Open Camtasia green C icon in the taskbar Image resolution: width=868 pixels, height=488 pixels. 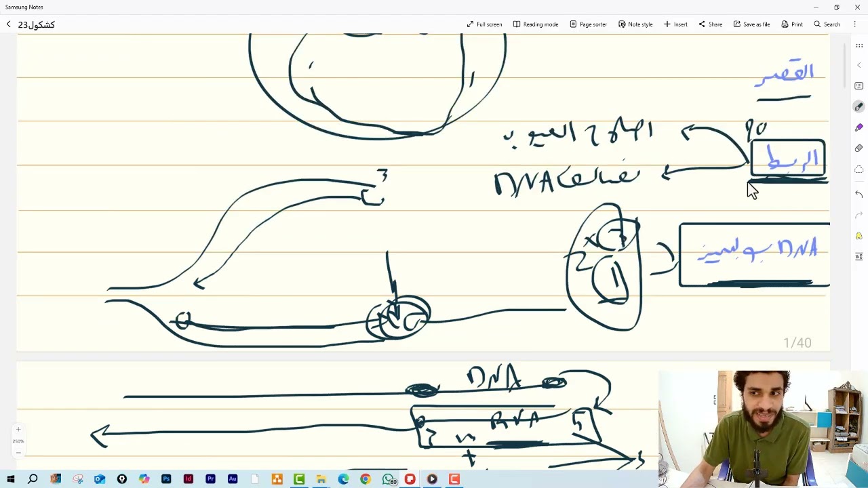pyautogui.click(x=299, y=479)
